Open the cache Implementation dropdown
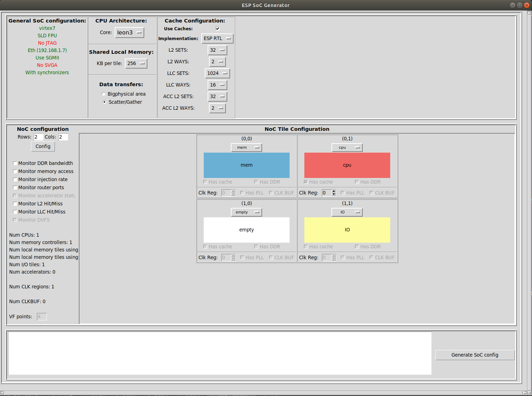The image size is (532, 396). pos(217,38)
